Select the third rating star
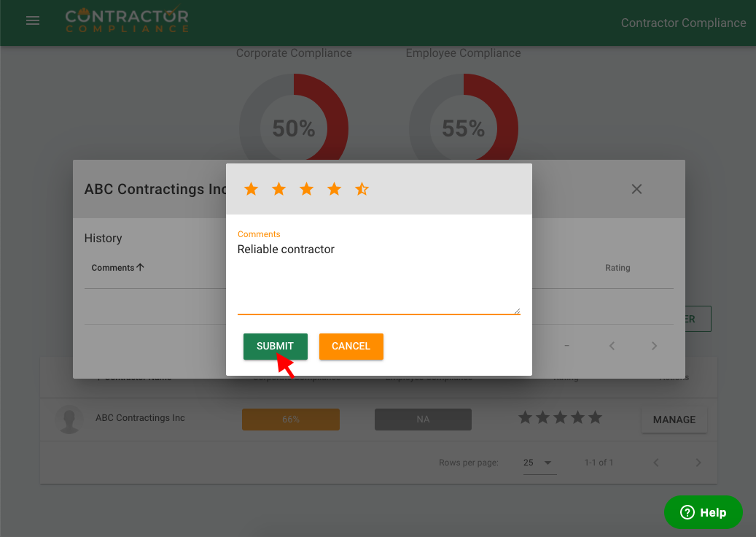The width and height of the screenshot is (756, 537). click(306, 190)
